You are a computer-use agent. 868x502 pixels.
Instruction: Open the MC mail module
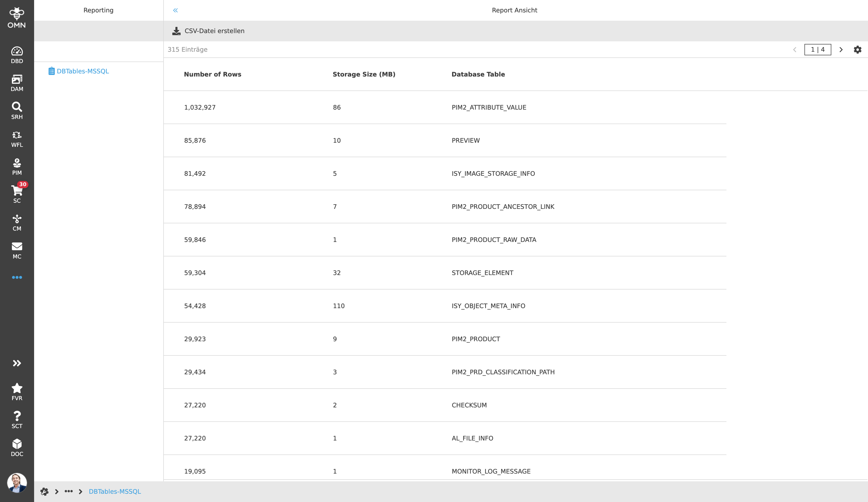[x=17, y=250]
